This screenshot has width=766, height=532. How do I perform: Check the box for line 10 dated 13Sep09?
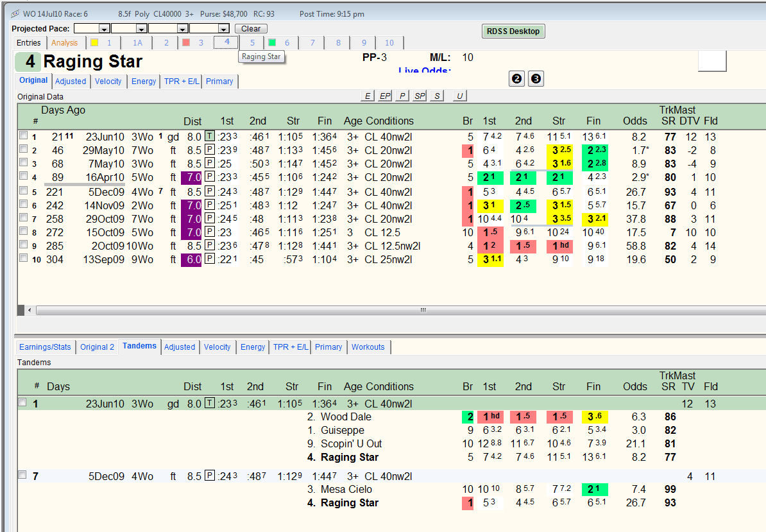tap(23, 258)
